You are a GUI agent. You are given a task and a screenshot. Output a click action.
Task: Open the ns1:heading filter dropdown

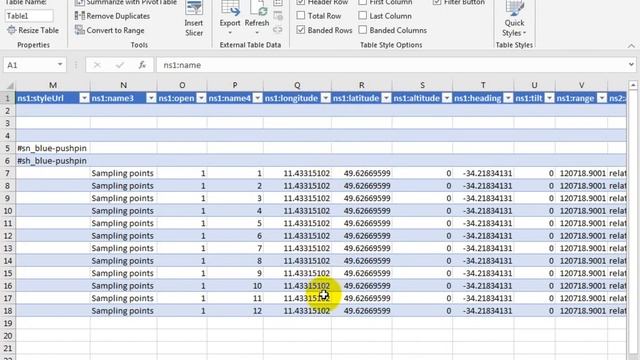508,98
